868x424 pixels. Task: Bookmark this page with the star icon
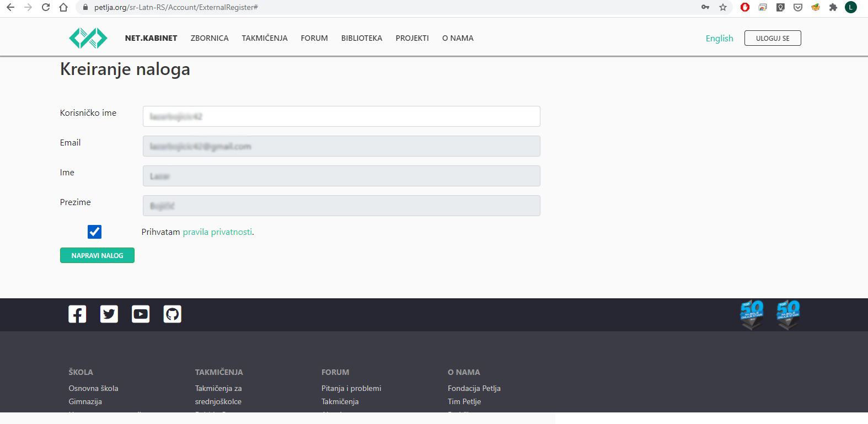[x=723, y=7]
